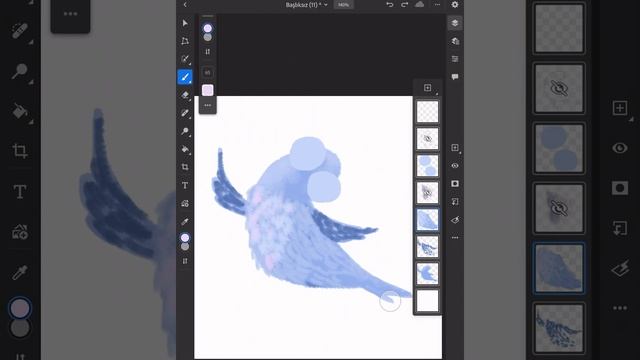
Task: Open more layer actions three-dots
Action: [455, 238]
